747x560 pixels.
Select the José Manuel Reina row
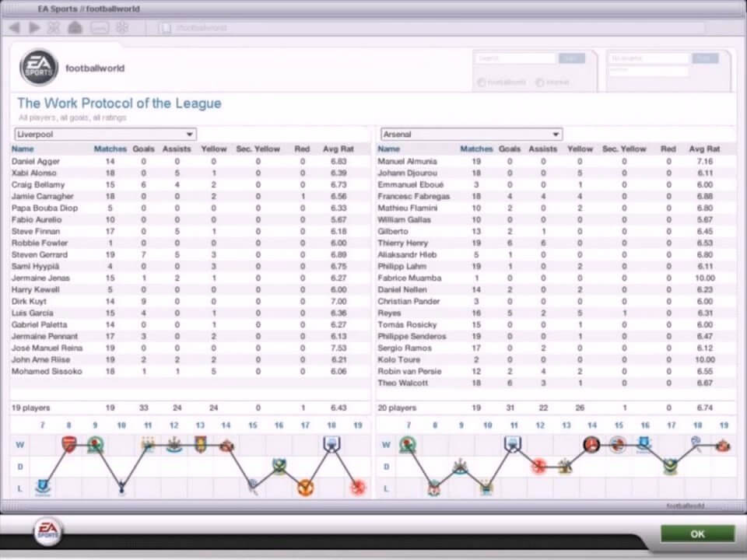click(x=190, y=348)
